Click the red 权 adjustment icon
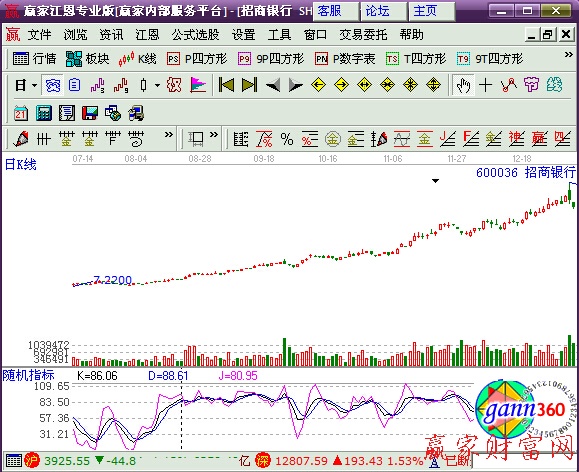The height and width of the screenshot is (472, 579). 174,85
